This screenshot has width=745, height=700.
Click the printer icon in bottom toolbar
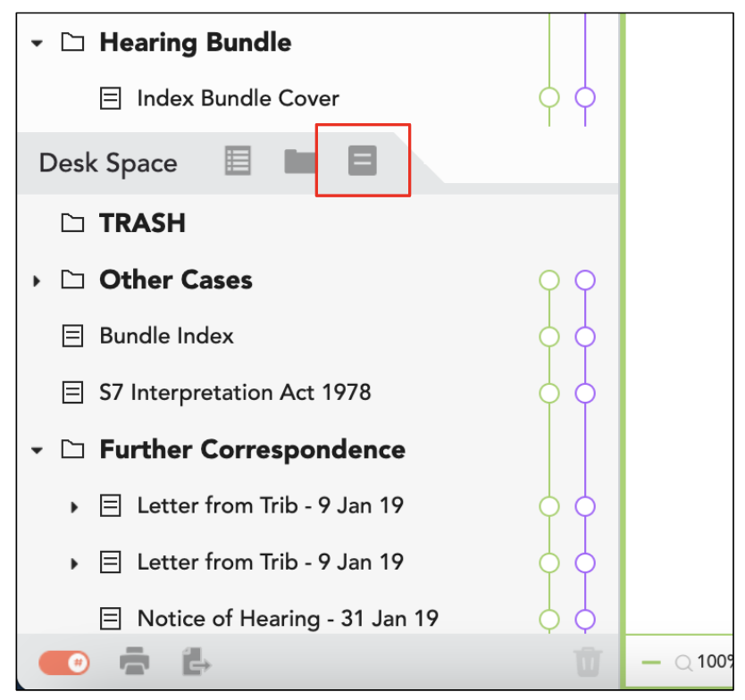click(135, 661)
